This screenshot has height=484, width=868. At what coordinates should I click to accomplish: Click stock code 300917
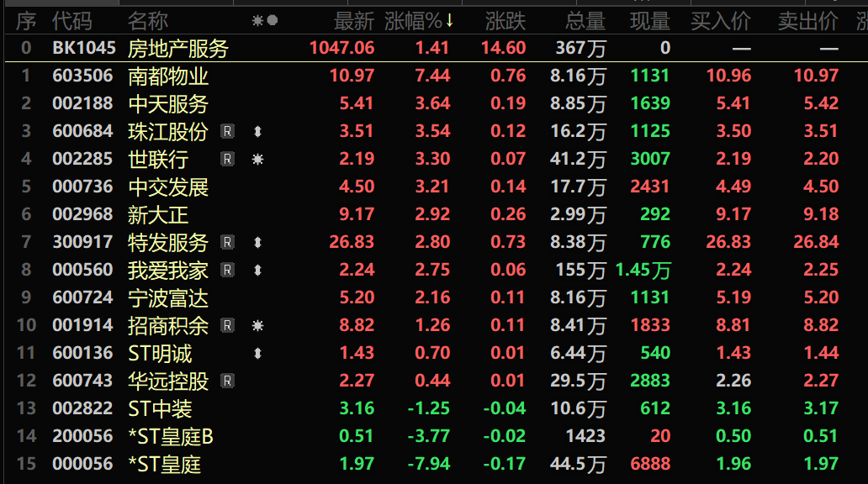click(x=82, y=242)
